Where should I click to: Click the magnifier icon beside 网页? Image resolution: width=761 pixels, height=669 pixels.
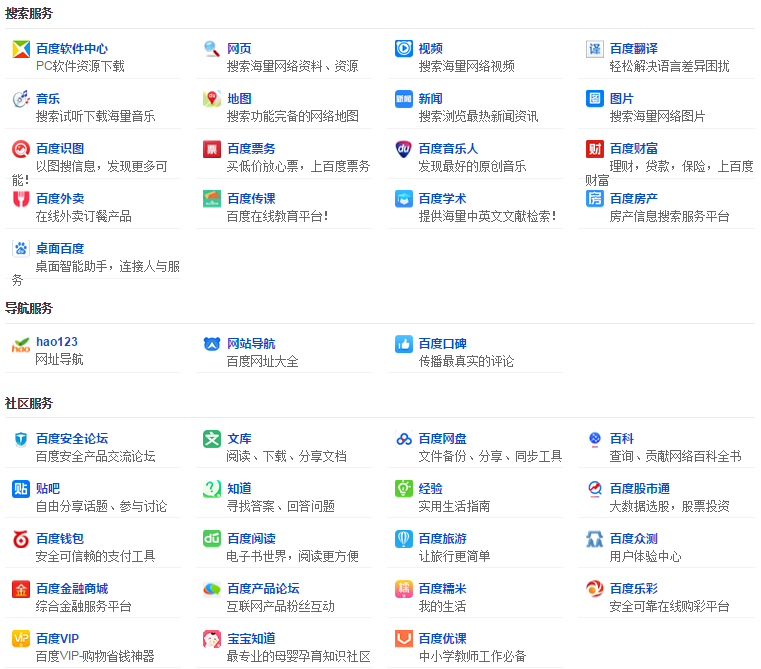(x=212, y=49)
